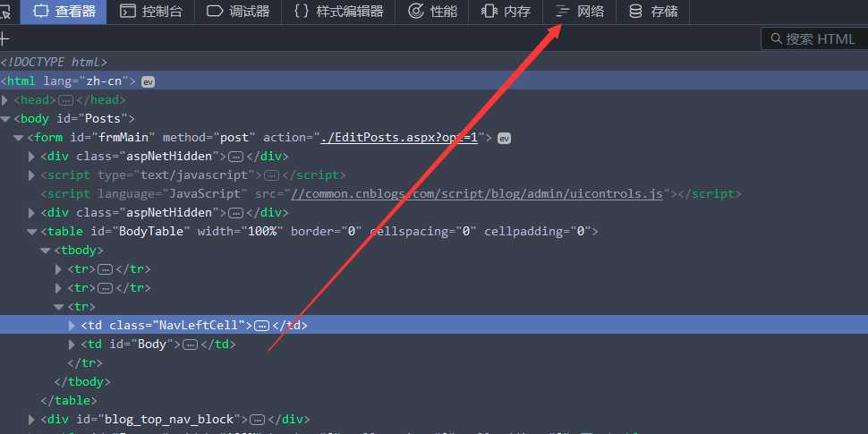Click the ev badge on the html element
The width and height of the screenshot is (868, 434).
148,81
